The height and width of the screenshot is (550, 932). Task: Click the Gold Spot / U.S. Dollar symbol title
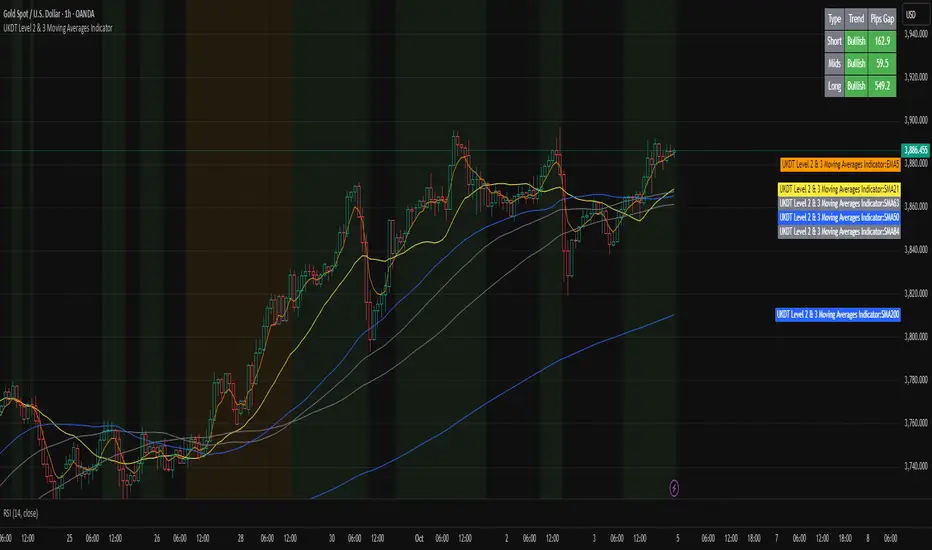pos(49,14)
